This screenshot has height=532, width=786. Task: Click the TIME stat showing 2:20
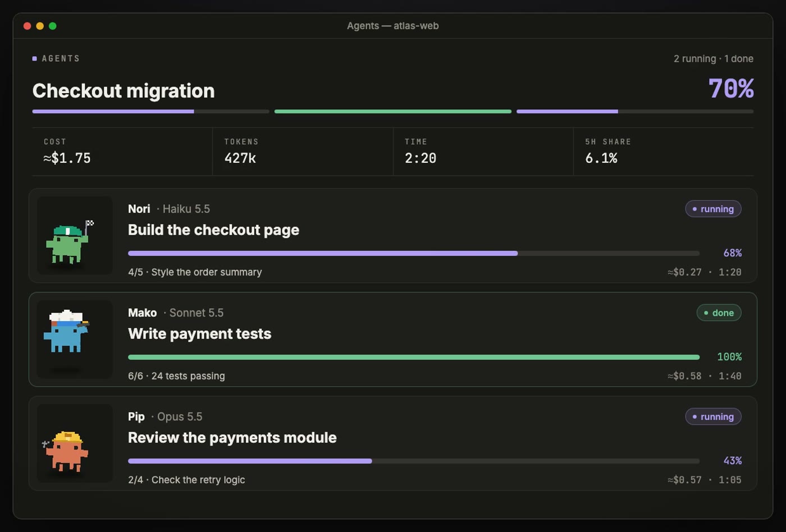click(x=483, y=152)
